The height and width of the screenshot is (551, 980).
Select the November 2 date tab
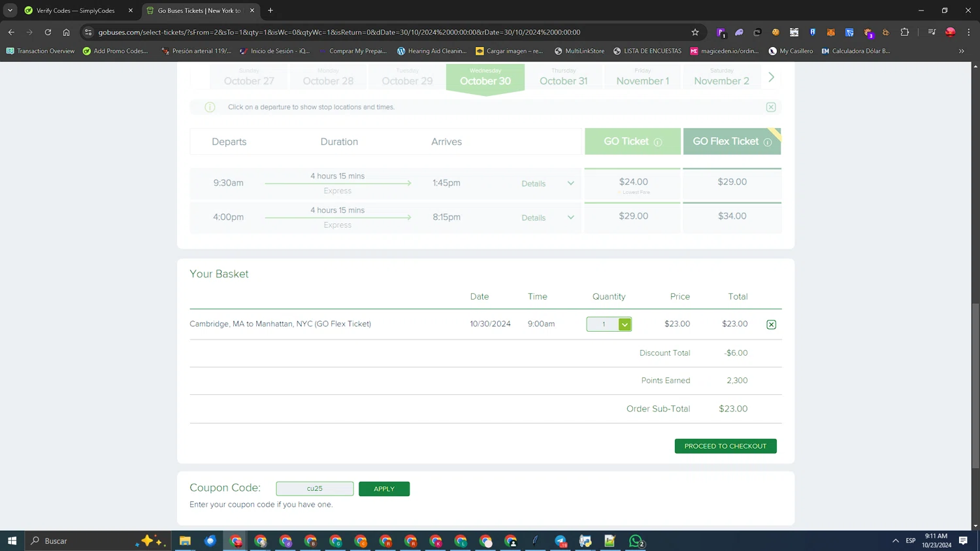(x=721, y=78)
